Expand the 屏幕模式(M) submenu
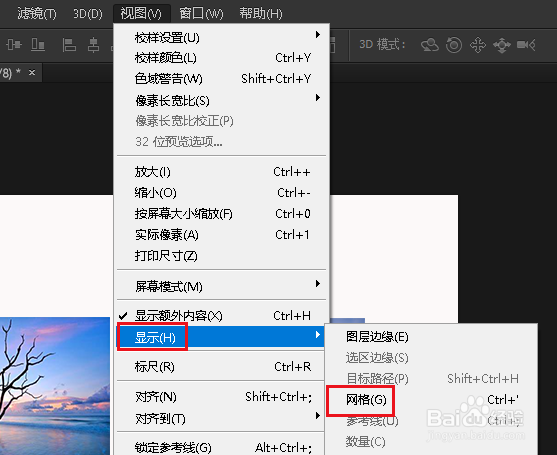 tap(222, 286)
